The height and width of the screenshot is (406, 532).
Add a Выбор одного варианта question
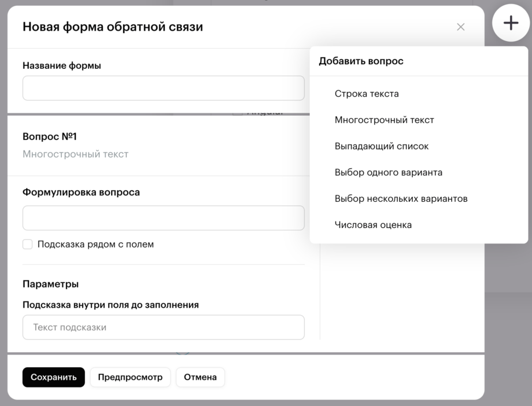(389, 172)
